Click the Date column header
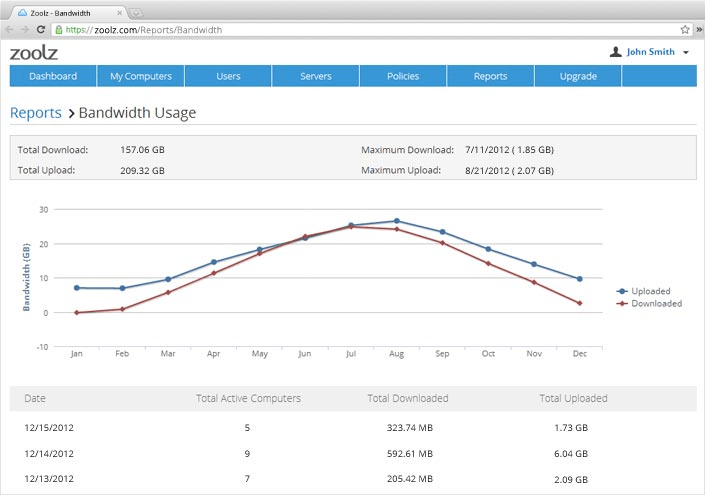 pos(35,398)
